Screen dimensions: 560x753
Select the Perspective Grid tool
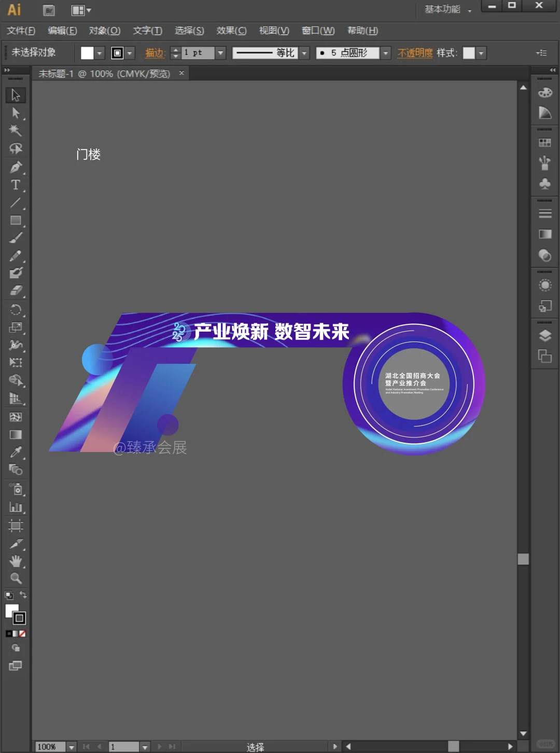click(16, 398)
